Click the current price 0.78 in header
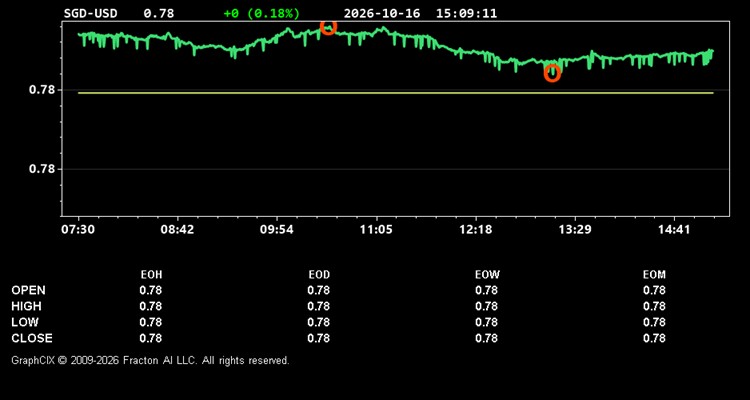This screenshot has width=750, height=400. [159, 13]
